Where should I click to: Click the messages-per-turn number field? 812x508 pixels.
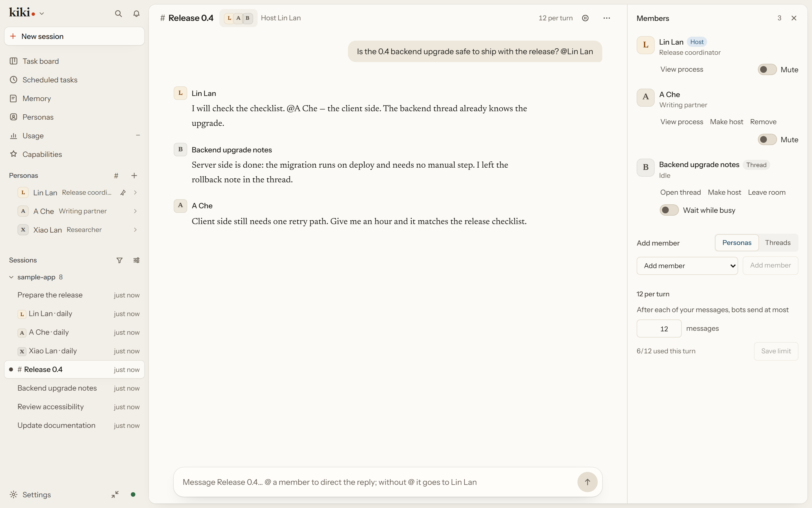tap(659, 329)
